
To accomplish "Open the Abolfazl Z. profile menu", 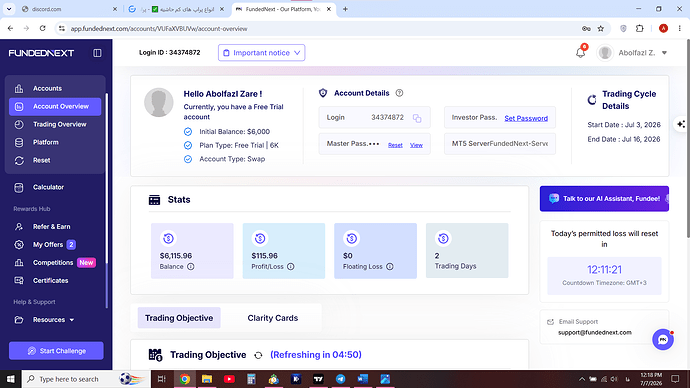I will (632, 53).
